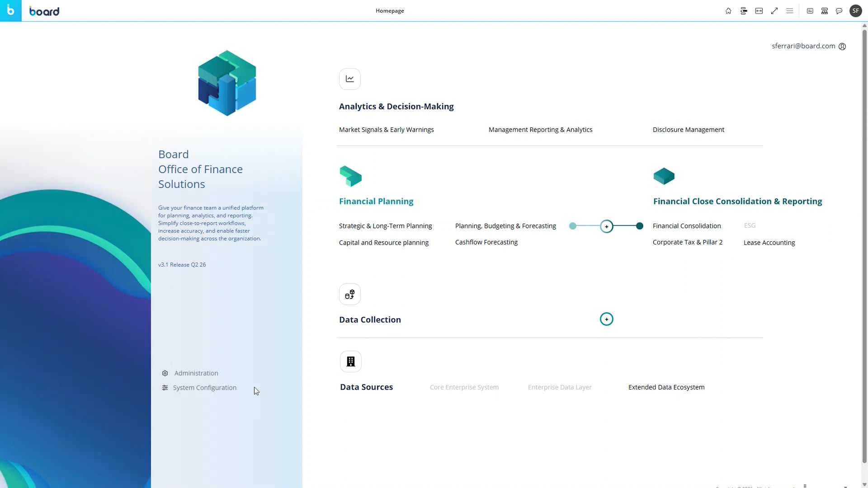Click the Financial Planning heading
Viewport: 868px width, 488px height.
(x=376, y=202)
